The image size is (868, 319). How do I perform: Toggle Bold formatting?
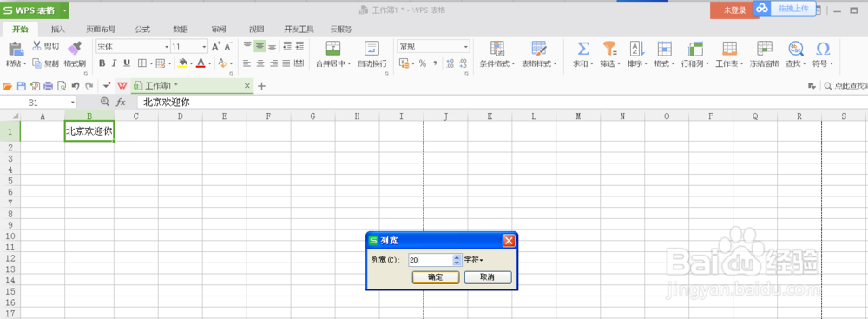pos(102,63)
